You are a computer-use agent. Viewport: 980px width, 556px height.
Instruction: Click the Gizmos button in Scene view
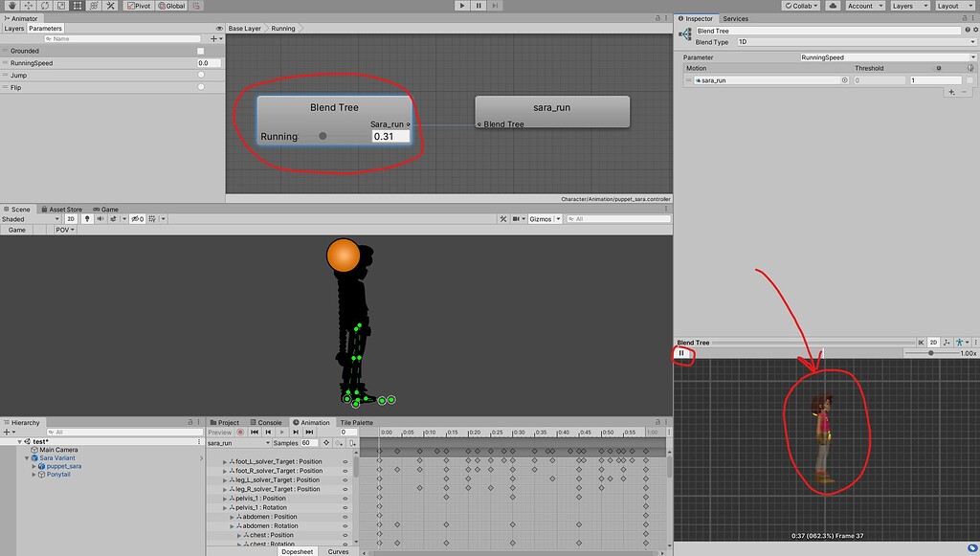[x=543, y=218]
